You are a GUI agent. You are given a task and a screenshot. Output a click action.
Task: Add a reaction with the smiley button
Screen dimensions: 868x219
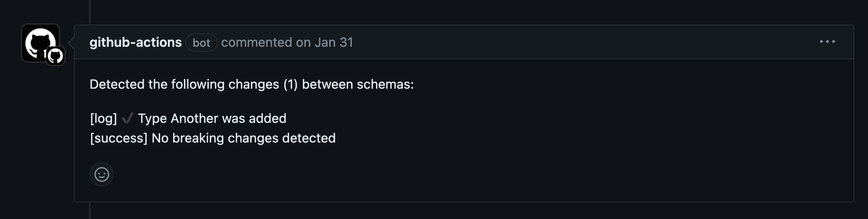click(x=101, y=174)
